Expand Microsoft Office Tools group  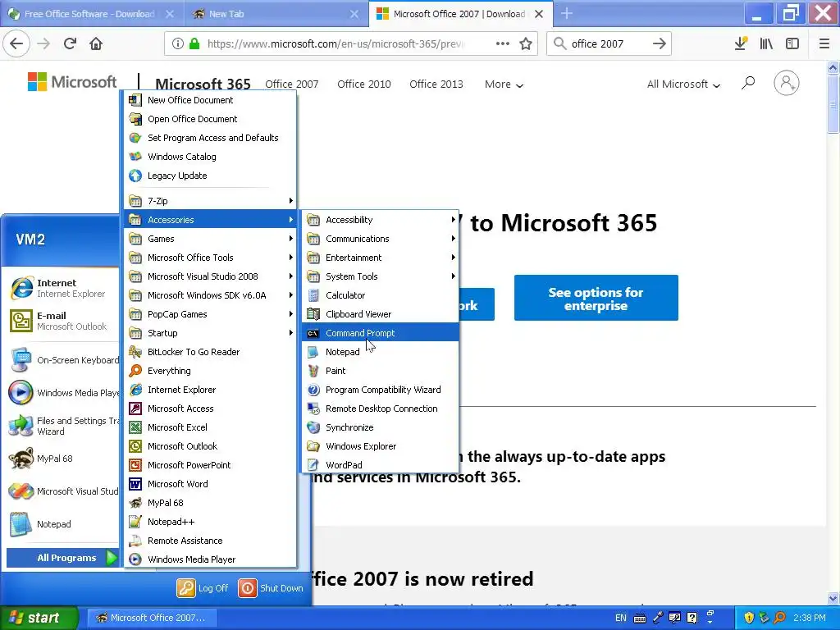pyautogui.click(x=210, y=258)
